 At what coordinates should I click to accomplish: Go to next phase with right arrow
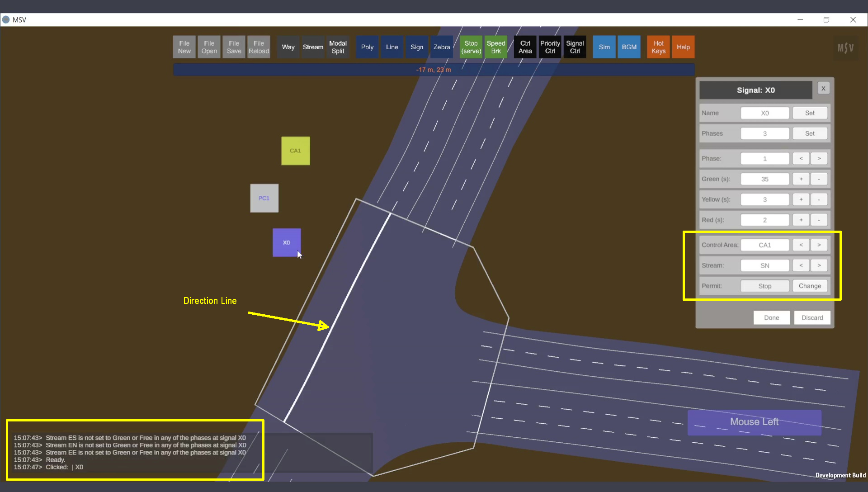coord(819,158)
